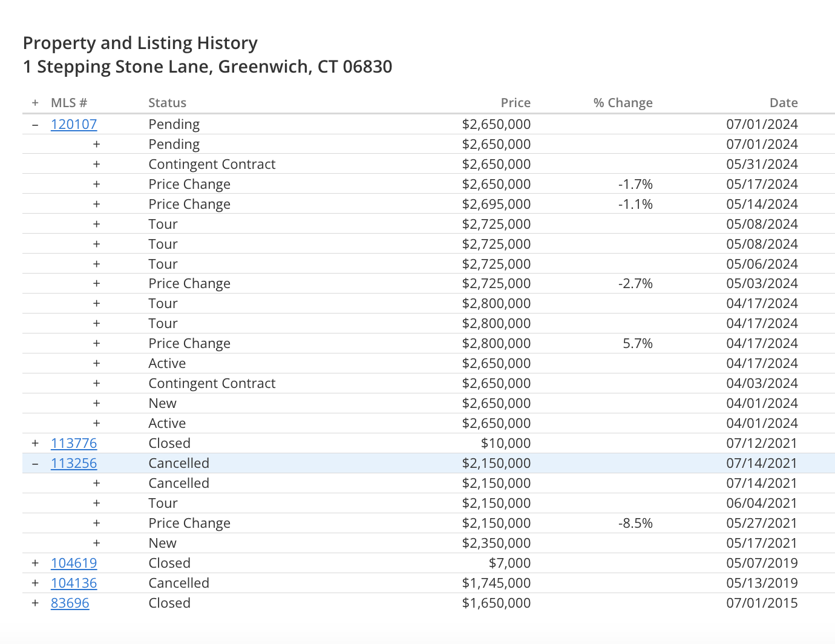Expand the 104136 Cancelled listing

click(35, 583)
